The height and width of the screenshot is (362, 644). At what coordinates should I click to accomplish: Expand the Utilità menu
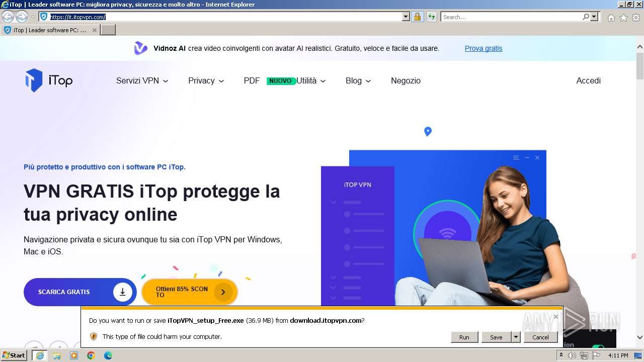[x=311, y=80]
